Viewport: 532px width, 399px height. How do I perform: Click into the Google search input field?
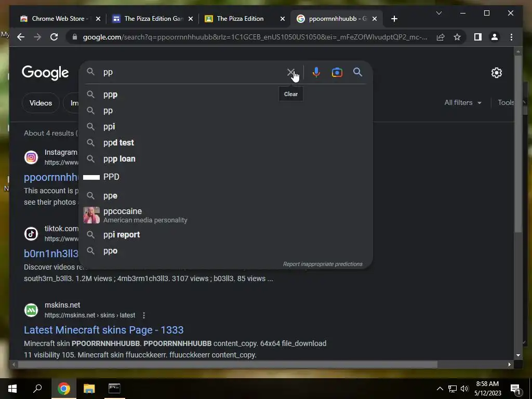[x=193, y=72]
